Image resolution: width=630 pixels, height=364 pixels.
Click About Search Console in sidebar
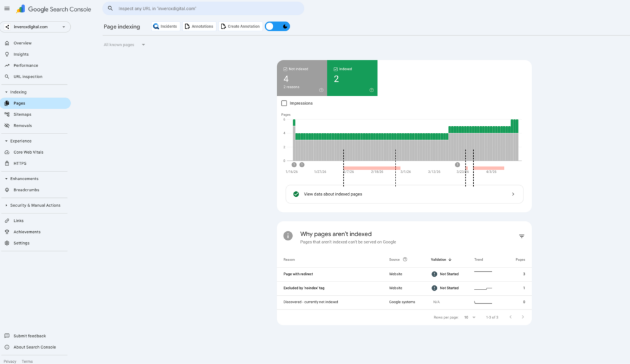coord(35,347)
